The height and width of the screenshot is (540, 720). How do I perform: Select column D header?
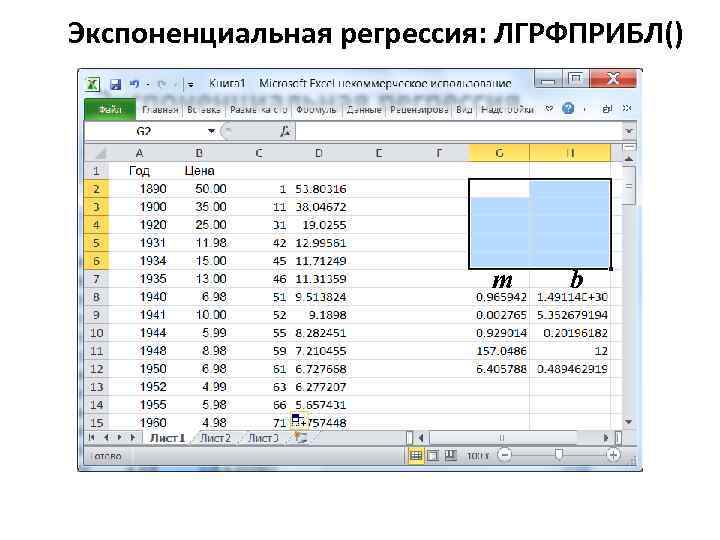coord(319,153)
